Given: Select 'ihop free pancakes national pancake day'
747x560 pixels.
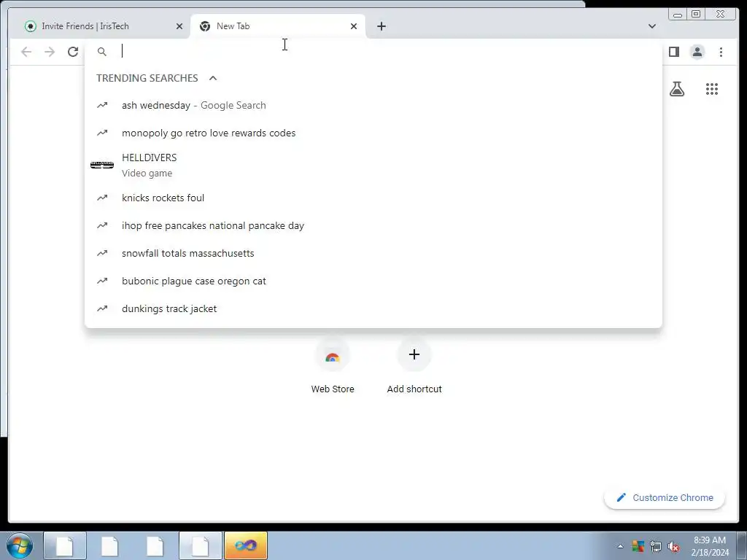Looking at the screenshot, I should (x=373, y=225).
